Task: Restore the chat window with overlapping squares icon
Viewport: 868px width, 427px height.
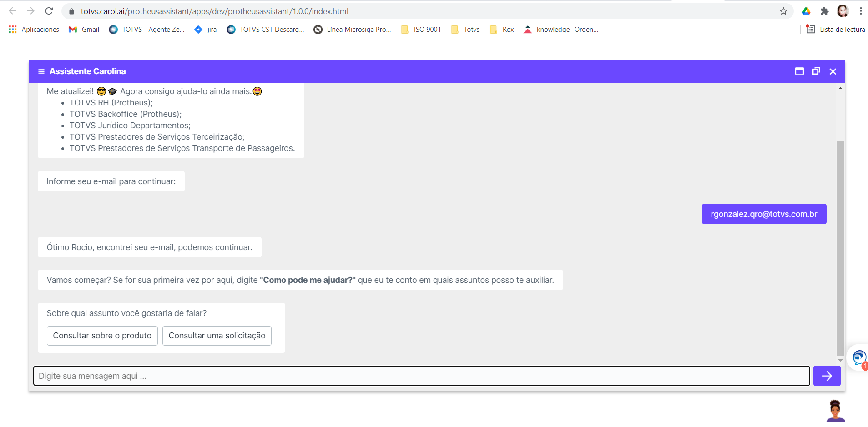Action: tap(816, 71)
